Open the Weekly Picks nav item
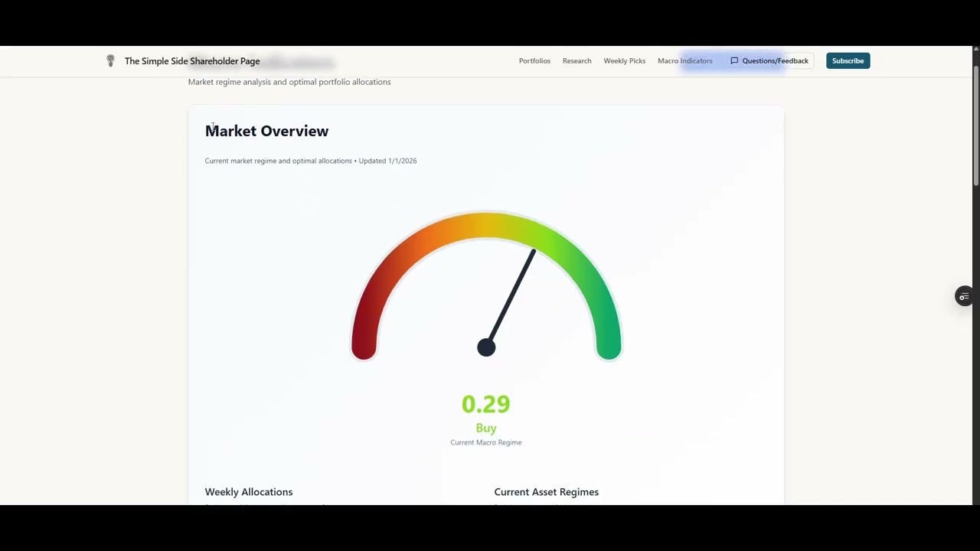Image resolution: width=980 pixels, height=551 pixels. [624, 61]
